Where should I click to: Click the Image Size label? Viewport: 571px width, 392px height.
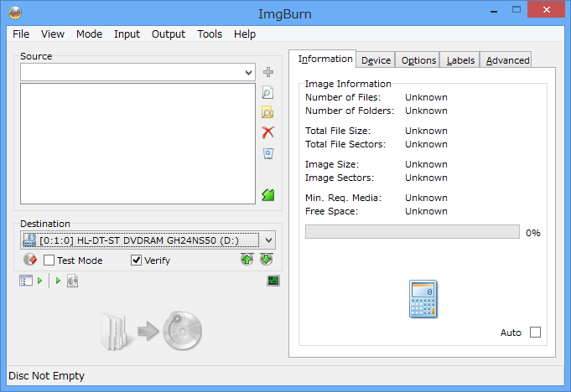point(332,164)
